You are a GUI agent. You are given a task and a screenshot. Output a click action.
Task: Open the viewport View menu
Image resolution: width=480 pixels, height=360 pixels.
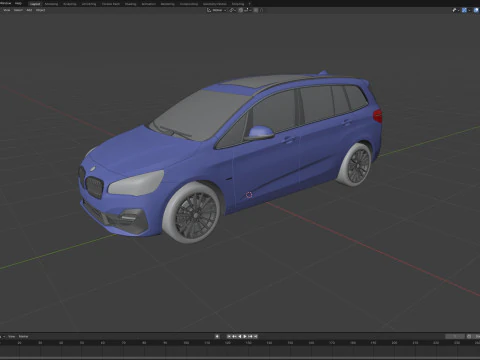pos(7,10)
